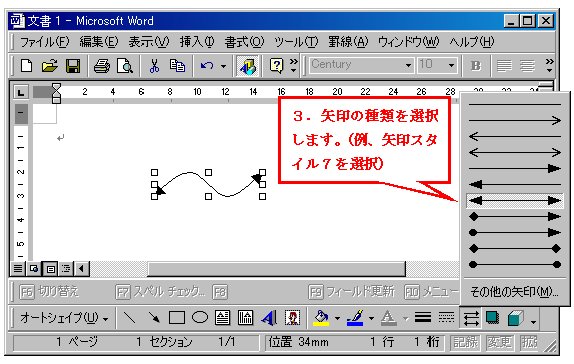Image resolution: width=574 pixels, height=364 pixels.
Task: Open the font size 10 dropdown
Action: (x=451, y=66)
